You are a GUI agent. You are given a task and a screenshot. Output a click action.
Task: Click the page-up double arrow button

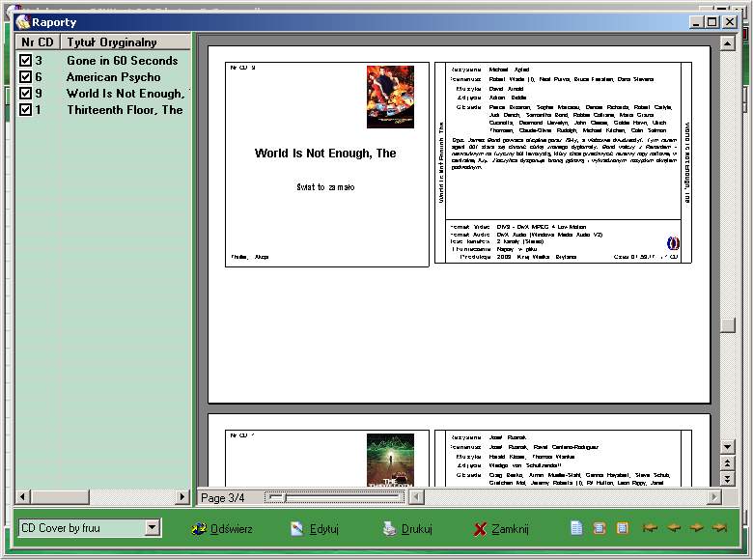[728, 463]
